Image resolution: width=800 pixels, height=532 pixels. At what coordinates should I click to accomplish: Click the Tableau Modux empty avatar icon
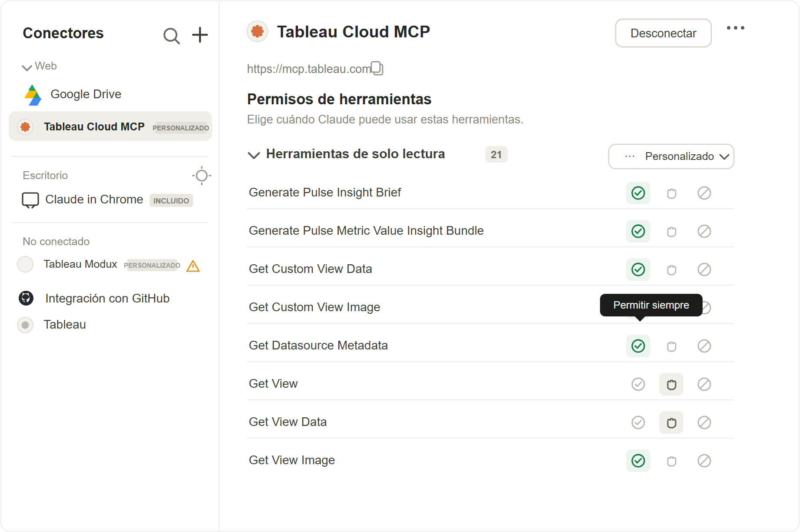click(25, 264)
